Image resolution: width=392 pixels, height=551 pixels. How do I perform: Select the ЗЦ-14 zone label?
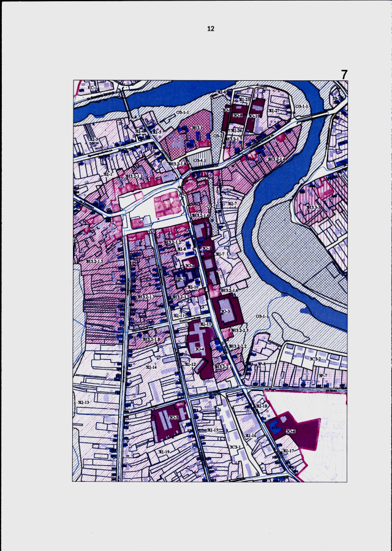click(151, 367)
